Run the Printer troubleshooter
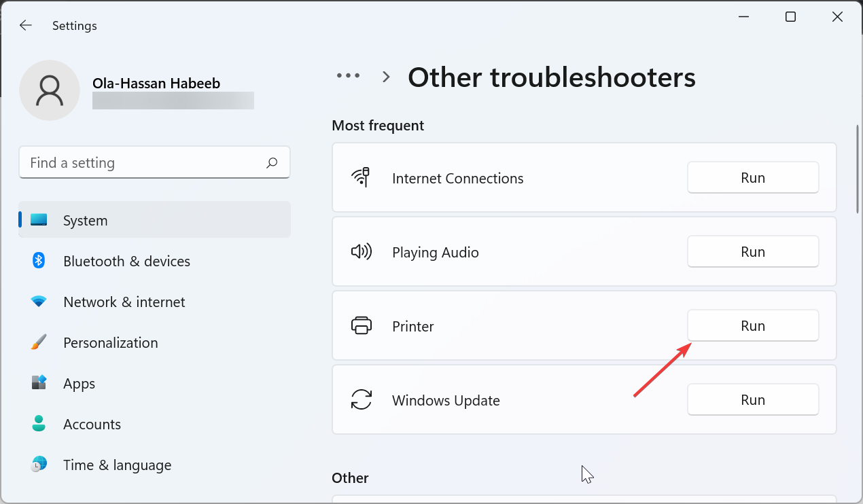This screenshot has width=863, height=504. [x=753, y=325]
